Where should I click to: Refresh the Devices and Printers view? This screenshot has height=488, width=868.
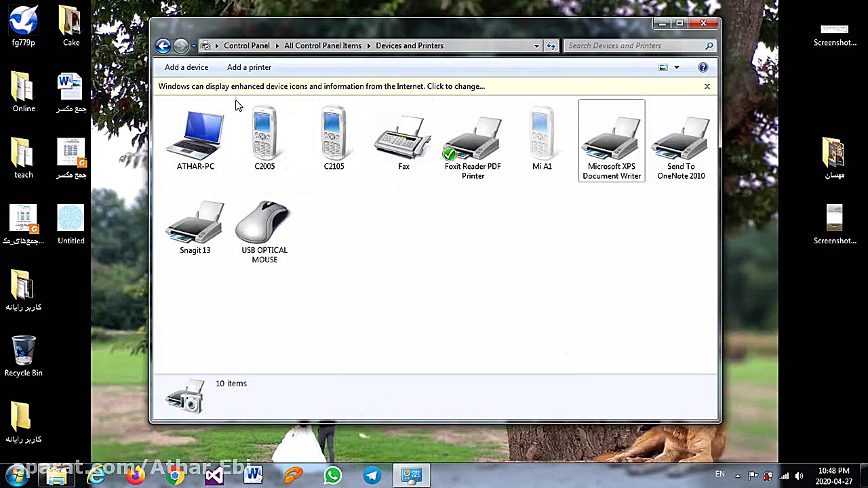(x=551, y=46)
